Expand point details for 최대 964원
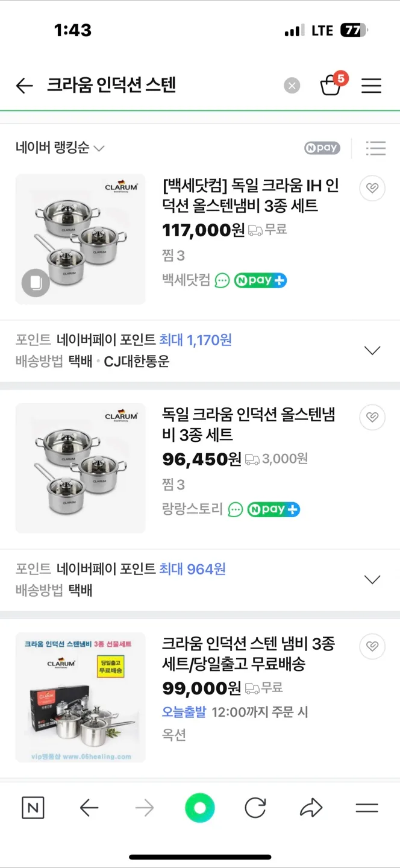Viewport: 400px width, 868px height. pos(372,579)
